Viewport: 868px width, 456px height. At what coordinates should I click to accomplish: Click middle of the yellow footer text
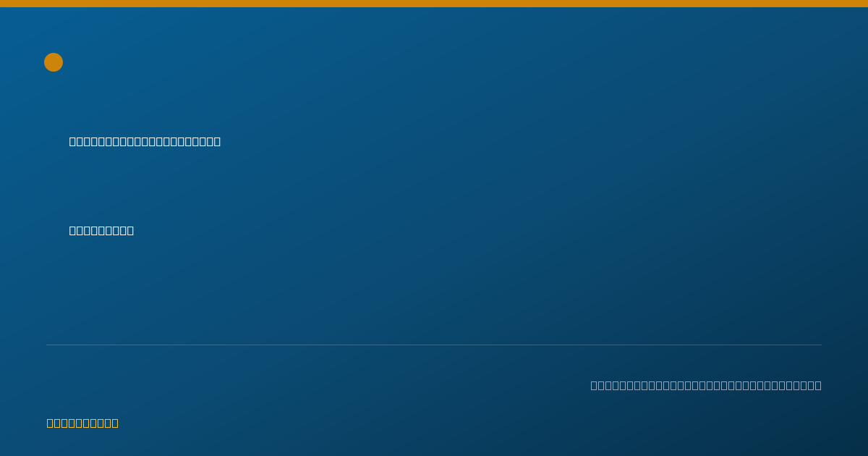(x=82, y=423)
